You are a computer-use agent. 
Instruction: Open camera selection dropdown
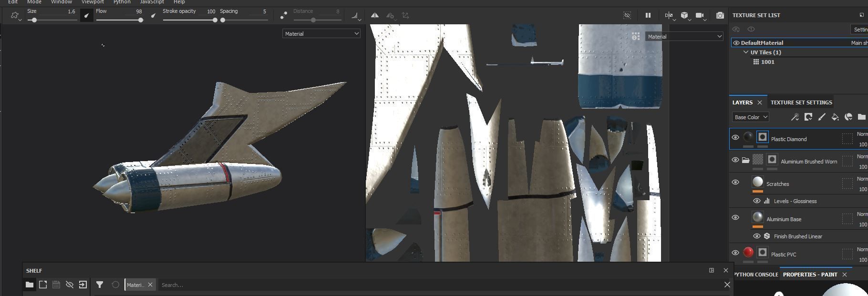coord(701,16)
